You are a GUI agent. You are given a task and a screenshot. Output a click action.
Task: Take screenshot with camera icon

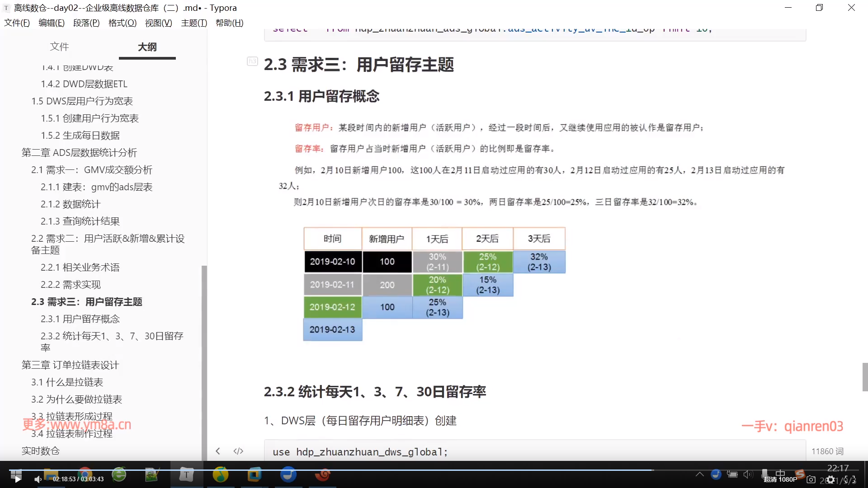coord(811,480)
